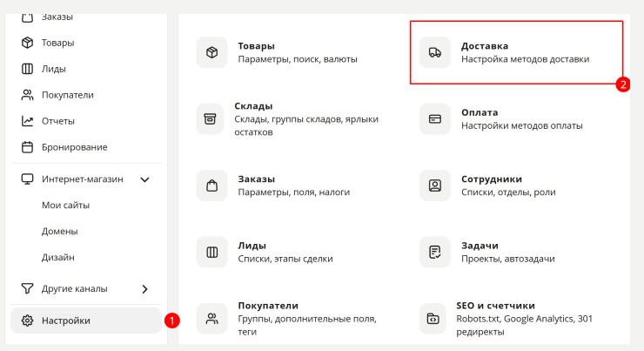Open Покупатели in the sidebar

[68, 95]
